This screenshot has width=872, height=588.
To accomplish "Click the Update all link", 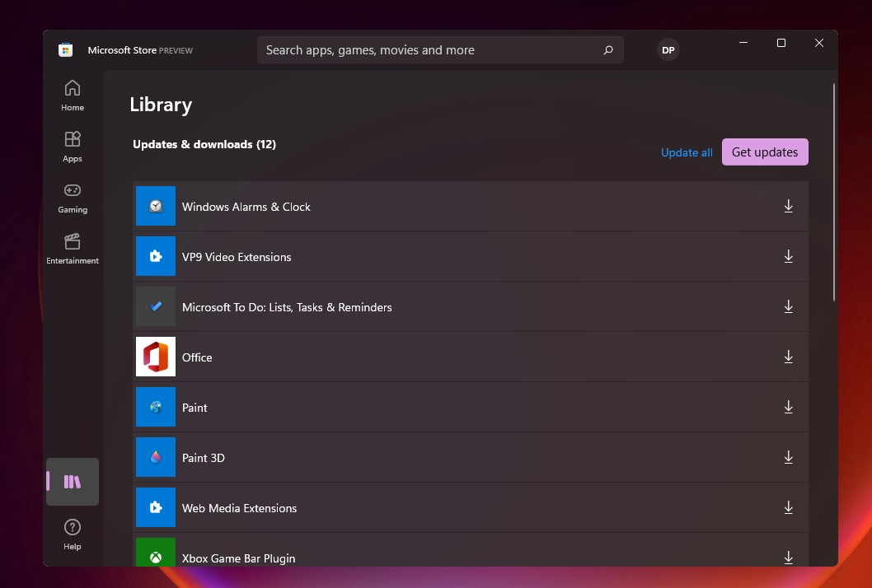I will tap(687, 153).
